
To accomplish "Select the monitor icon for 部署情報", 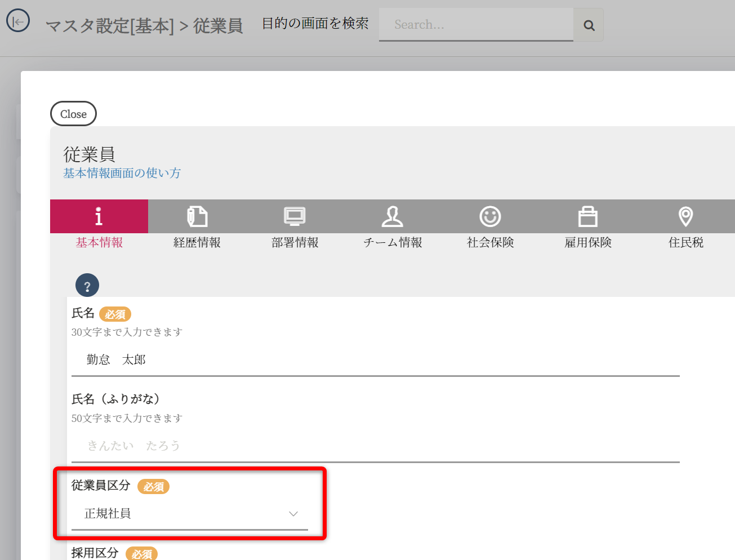I will point(295,216).
